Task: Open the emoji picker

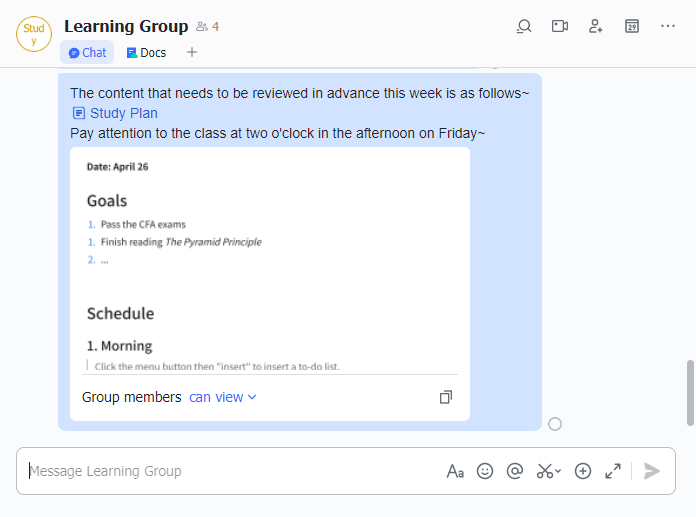Action: coord(485,471)
